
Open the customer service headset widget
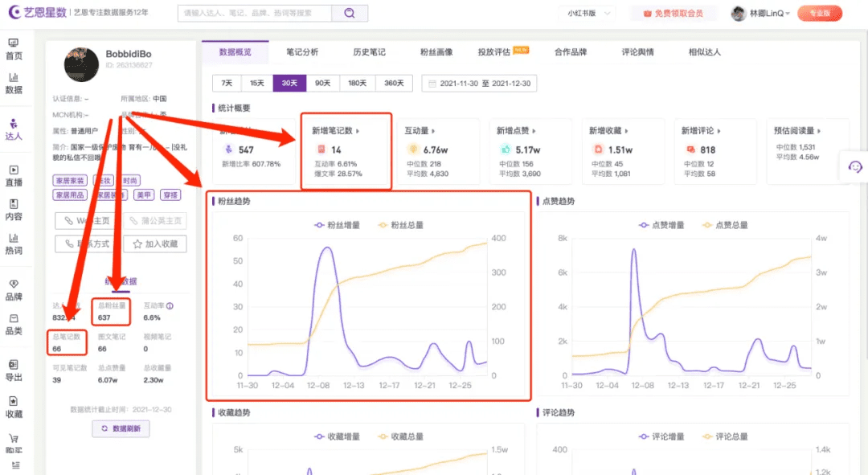(854, 166)
